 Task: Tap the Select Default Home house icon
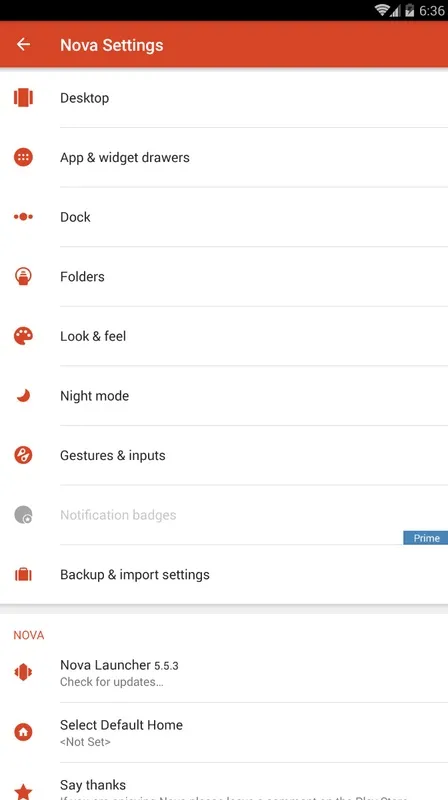pyautogui.click(x=23, y=732)
